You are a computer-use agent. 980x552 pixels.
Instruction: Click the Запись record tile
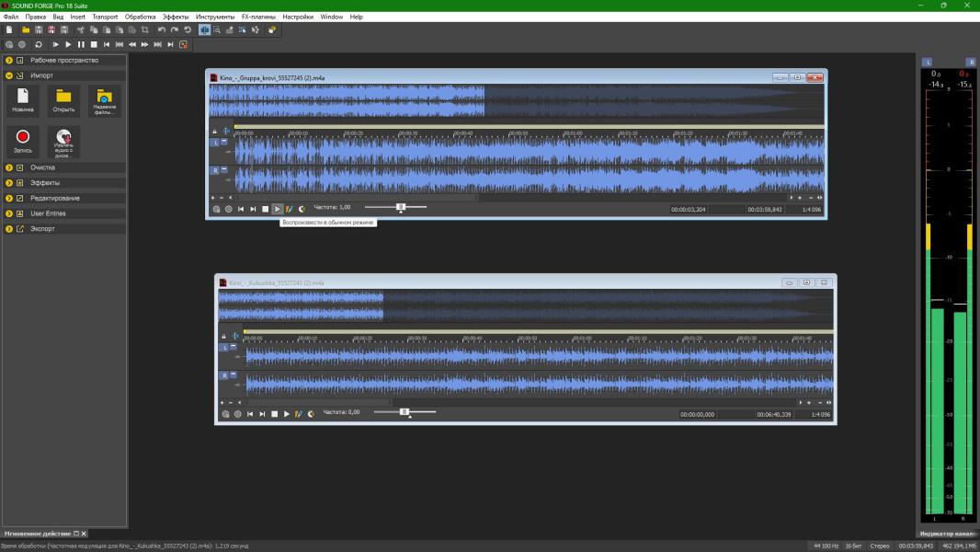click(22, 141)
